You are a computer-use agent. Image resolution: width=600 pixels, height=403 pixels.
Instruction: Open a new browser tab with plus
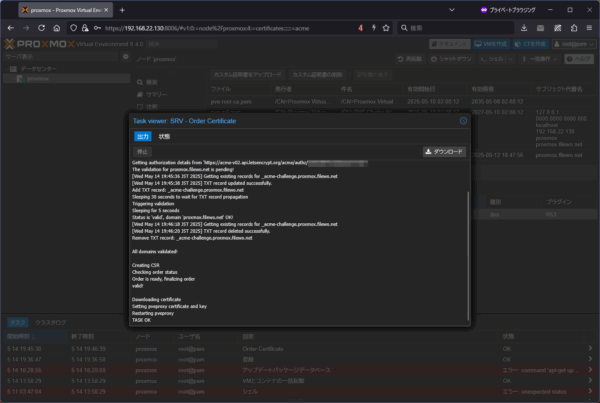(122, 10)
